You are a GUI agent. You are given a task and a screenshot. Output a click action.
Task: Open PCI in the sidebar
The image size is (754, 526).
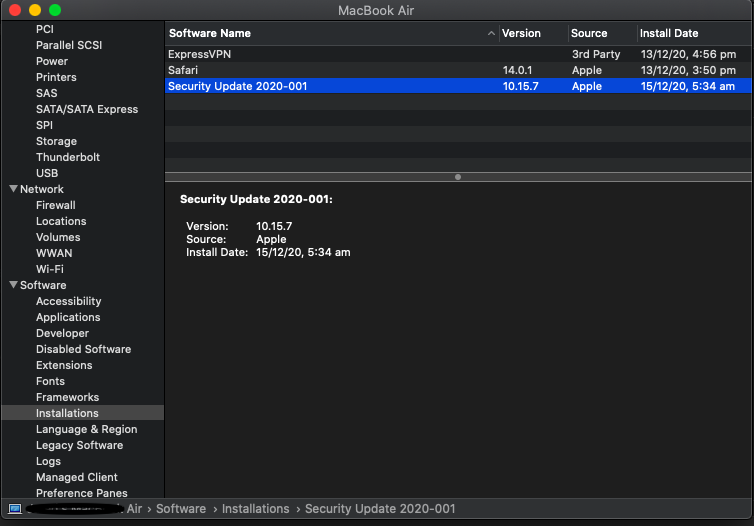pos(45,29)
